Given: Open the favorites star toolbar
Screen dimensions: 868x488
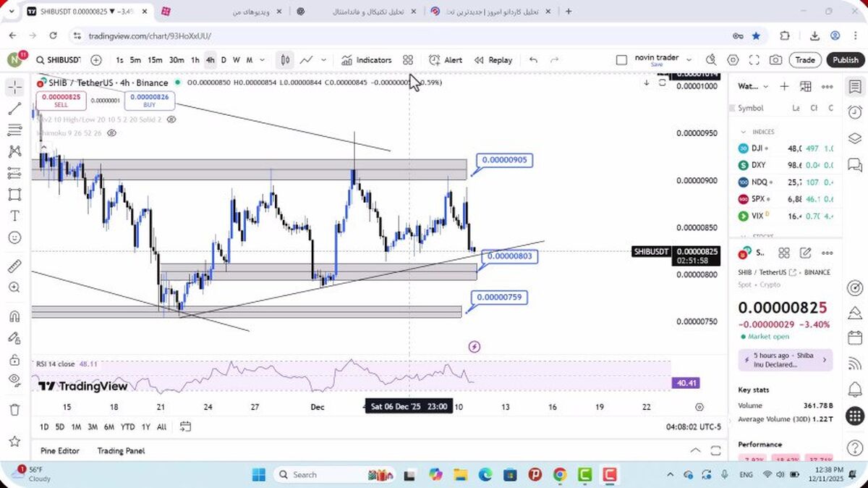Looking at the screenshot, I should [14, 441].
